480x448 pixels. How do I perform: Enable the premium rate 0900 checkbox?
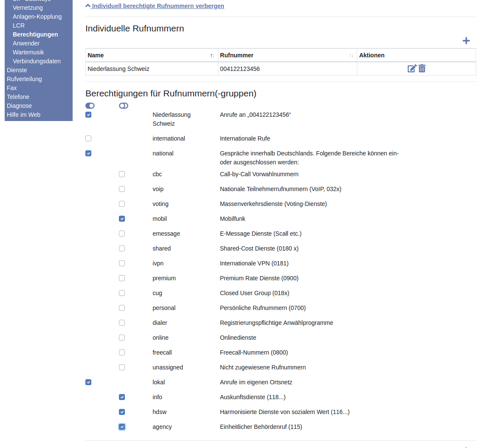[x=122, y=278]
